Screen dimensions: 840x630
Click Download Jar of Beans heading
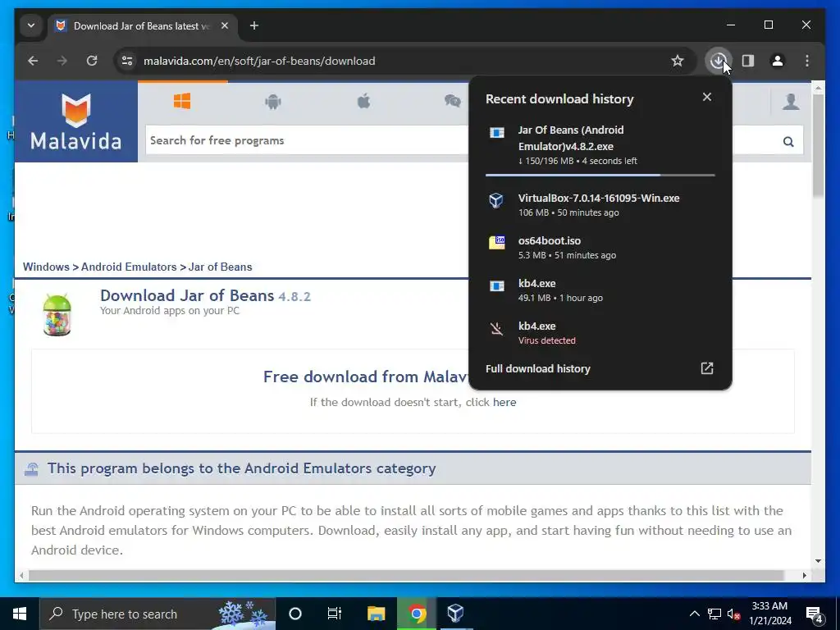tap(187, 295)
